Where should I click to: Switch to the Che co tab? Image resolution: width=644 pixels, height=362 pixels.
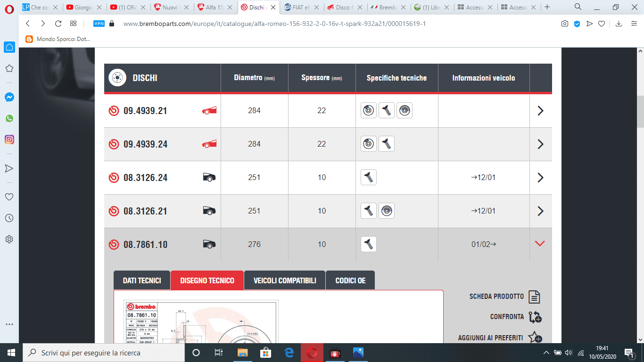[40, 7]
